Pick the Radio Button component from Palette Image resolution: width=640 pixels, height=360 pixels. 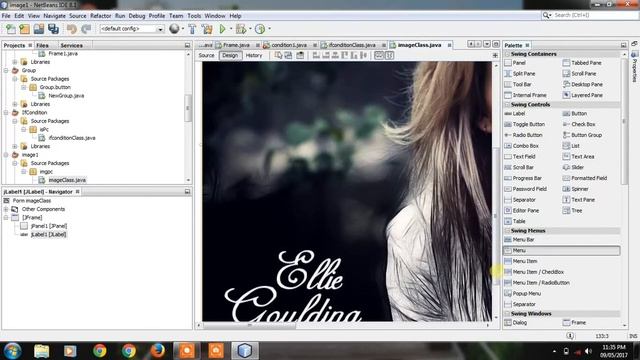tap(527, 135)
